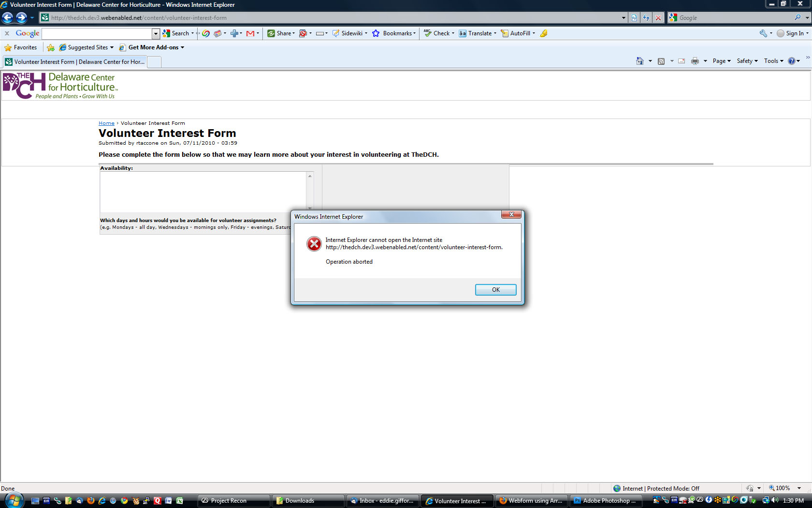Follow the Home breadcrumb link
812x508 pixels.
(106, 123)
